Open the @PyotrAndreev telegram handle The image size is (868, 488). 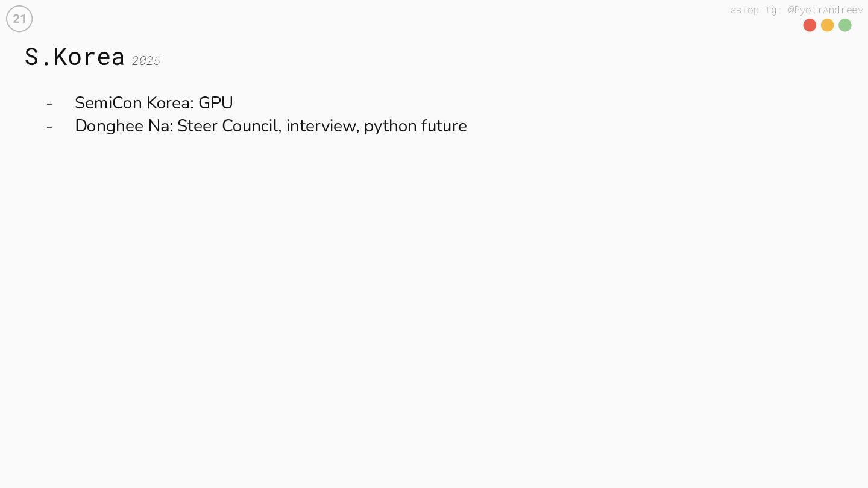point(825,10)
